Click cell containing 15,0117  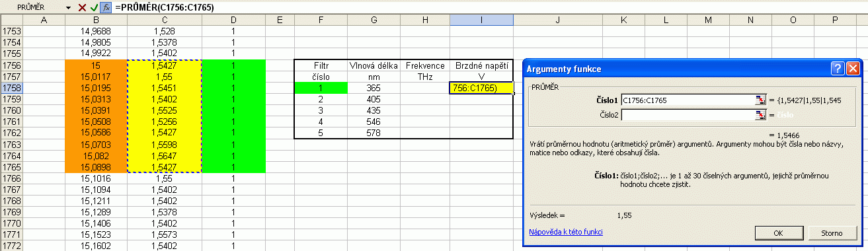[x=96, y=77]
